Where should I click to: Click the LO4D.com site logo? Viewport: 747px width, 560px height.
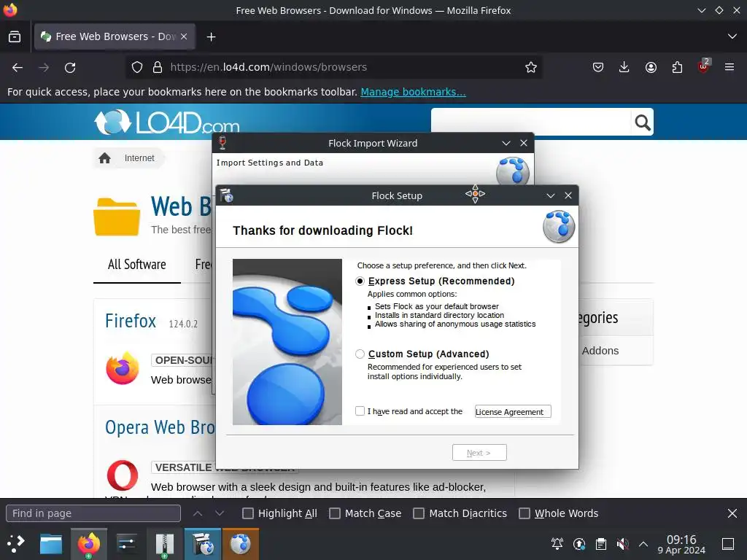point(167,122)
